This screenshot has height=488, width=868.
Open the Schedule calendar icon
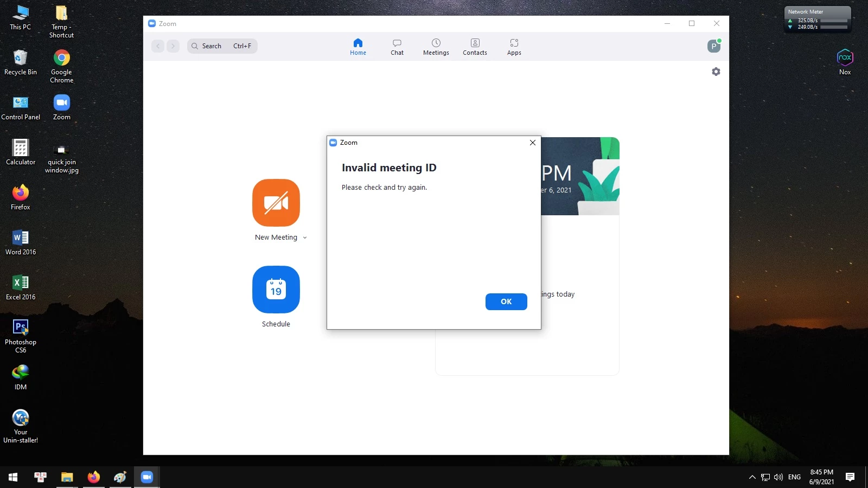pyautogui.click(x=276, y=290)
